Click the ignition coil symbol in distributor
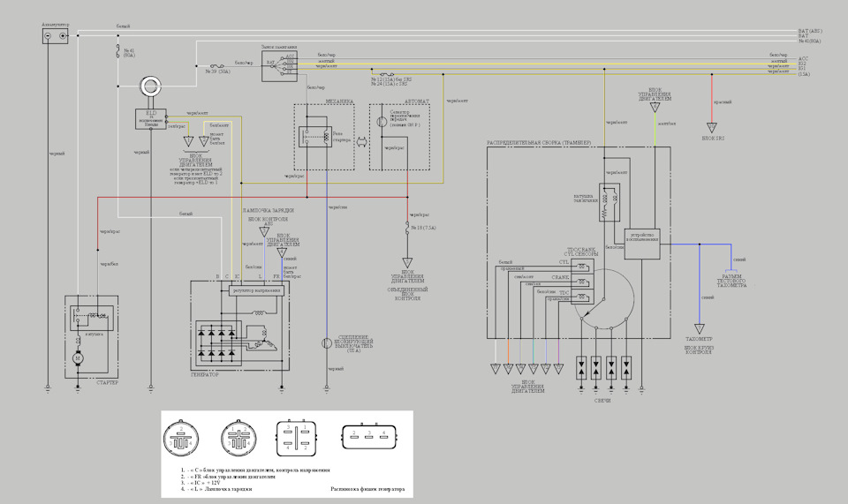The width and height of the screenshot is (848, 504). (609, 203)
